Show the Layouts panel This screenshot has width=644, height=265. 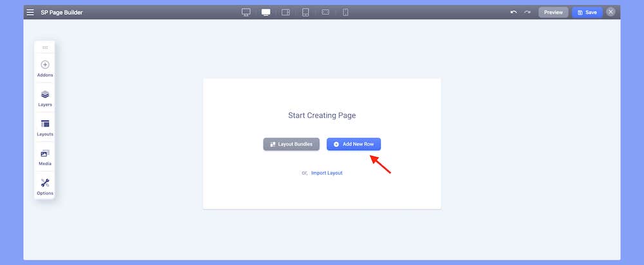pos(45,128)
